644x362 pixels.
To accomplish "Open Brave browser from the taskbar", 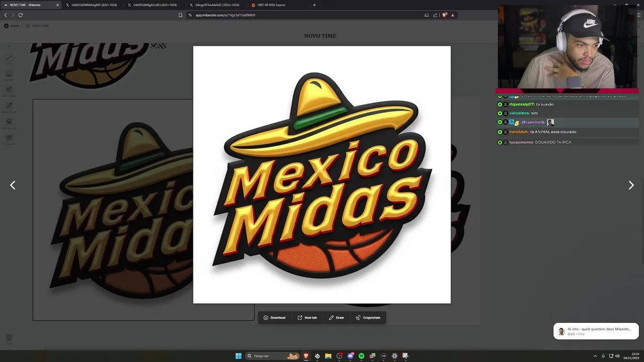I will [306, 356].
